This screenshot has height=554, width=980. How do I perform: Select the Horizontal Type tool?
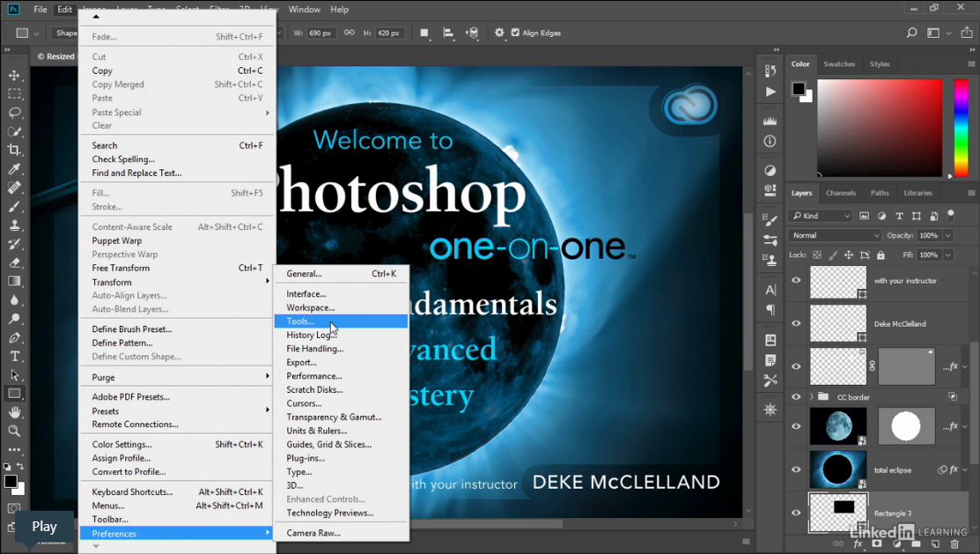click(14, 357)
